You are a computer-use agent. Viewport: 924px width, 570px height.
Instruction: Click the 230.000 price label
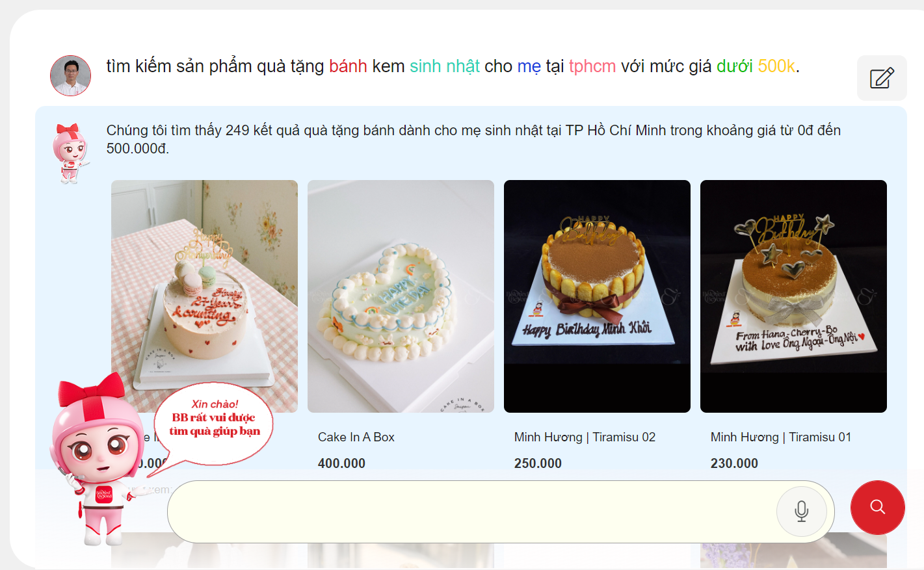[734, 463]
